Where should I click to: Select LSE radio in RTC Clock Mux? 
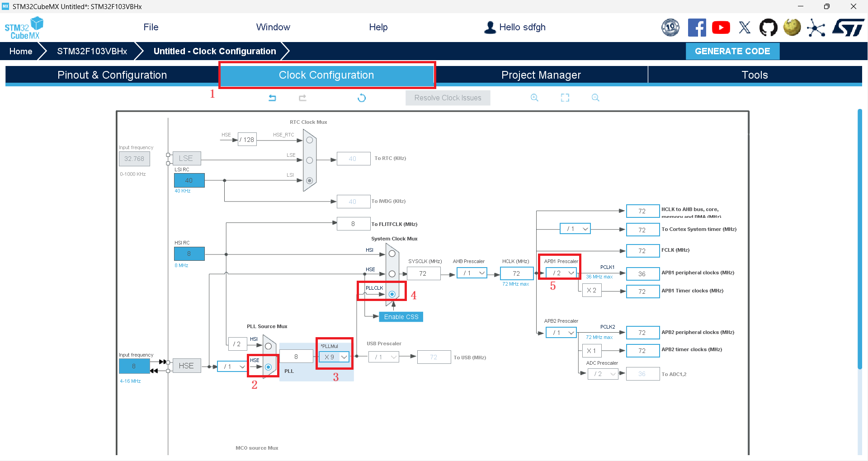(310, 160)
